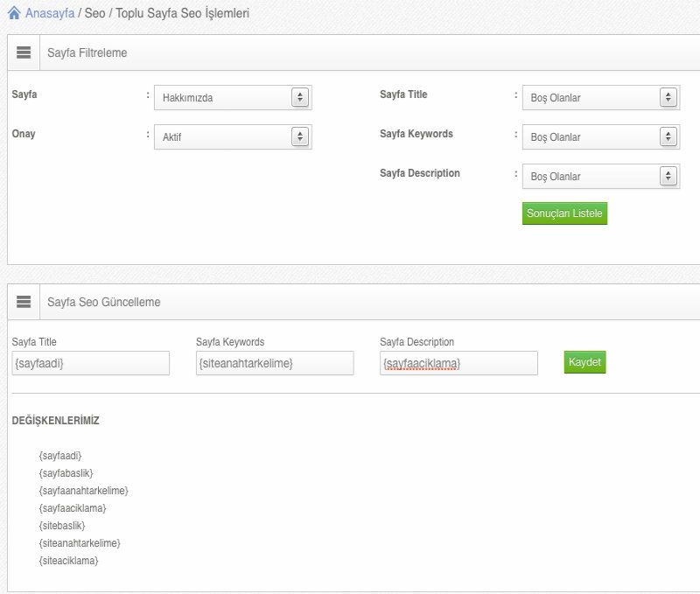Open the Sayfa dropdown showing Hakkımızda
The width and height of the screenshot is (700, 594).
[x=233, y=98]
